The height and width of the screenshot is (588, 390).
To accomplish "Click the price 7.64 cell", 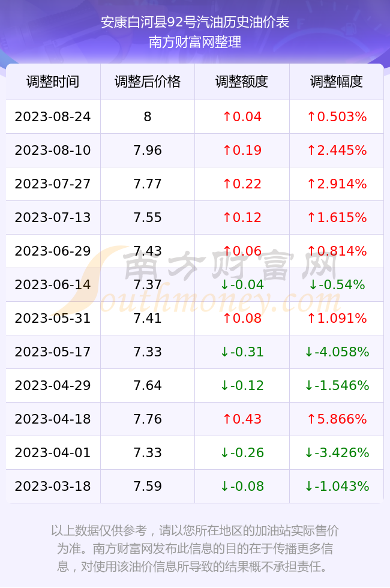I will [148, 385].
